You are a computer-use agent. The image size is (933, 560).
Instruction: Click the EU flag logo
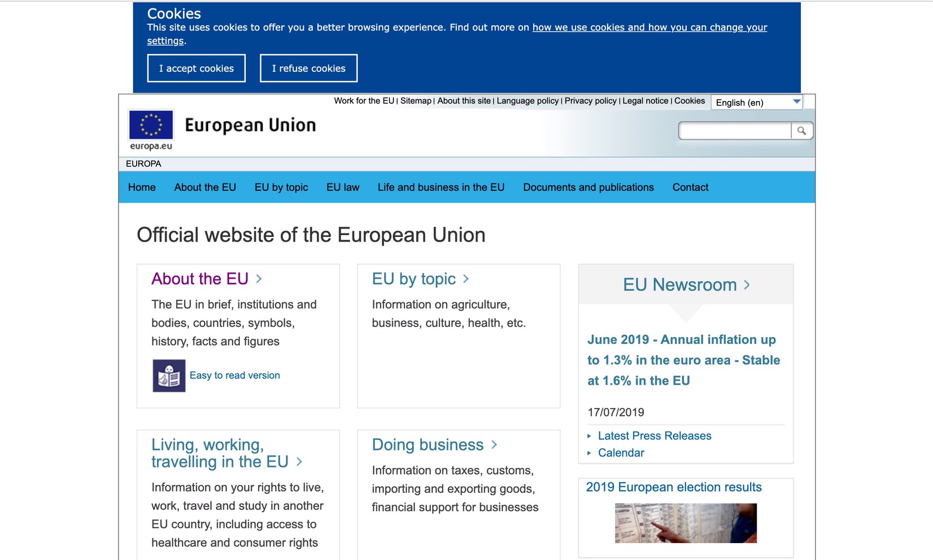click(151, 125)
